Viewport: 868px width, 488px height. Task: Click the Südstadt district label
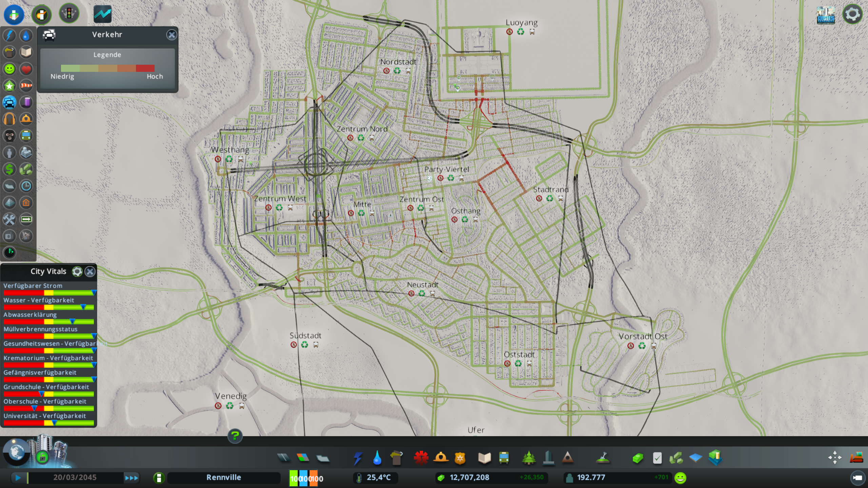tap(305, 335)
